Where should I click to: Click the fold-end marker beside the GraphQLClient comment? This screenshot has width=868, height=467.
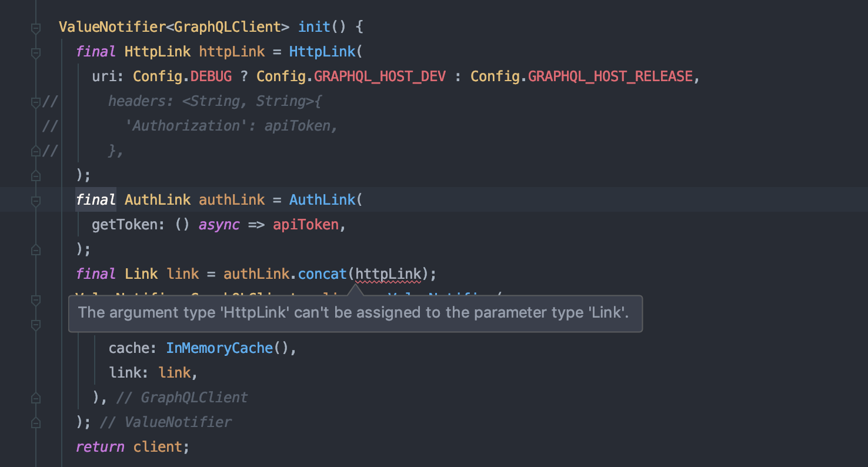(35, 397)
